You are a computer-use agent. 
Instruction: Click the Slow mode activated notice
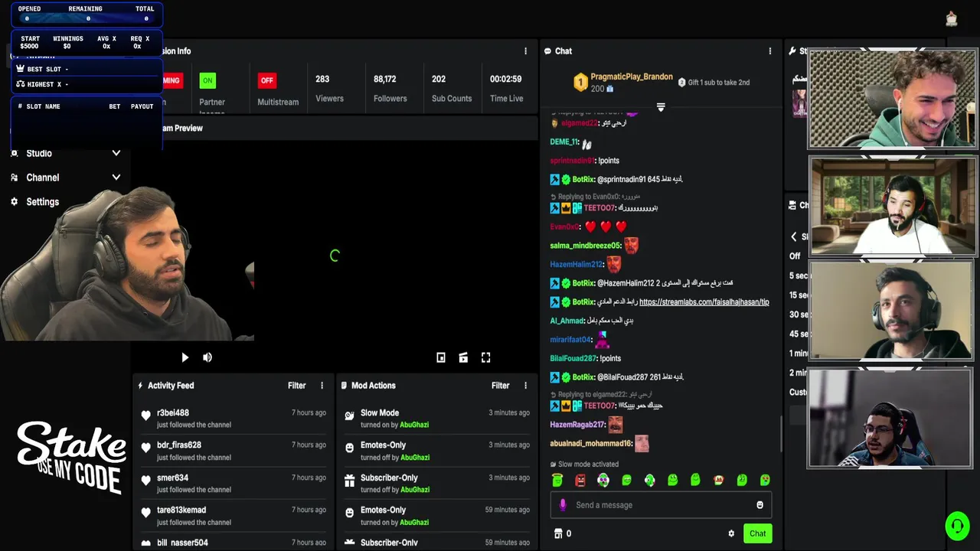[x=584, y=465]
